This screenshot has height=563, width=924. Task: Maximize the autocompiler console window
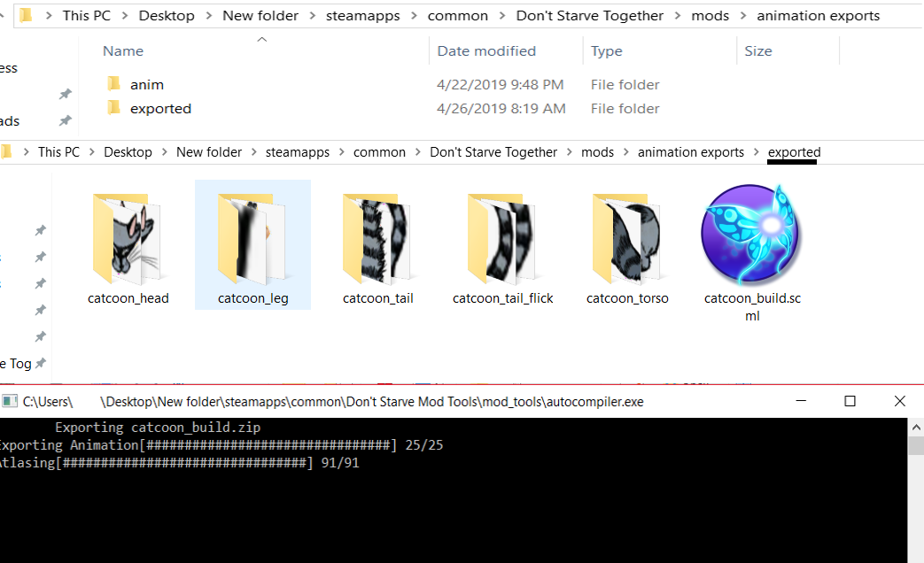click(850, 401)
